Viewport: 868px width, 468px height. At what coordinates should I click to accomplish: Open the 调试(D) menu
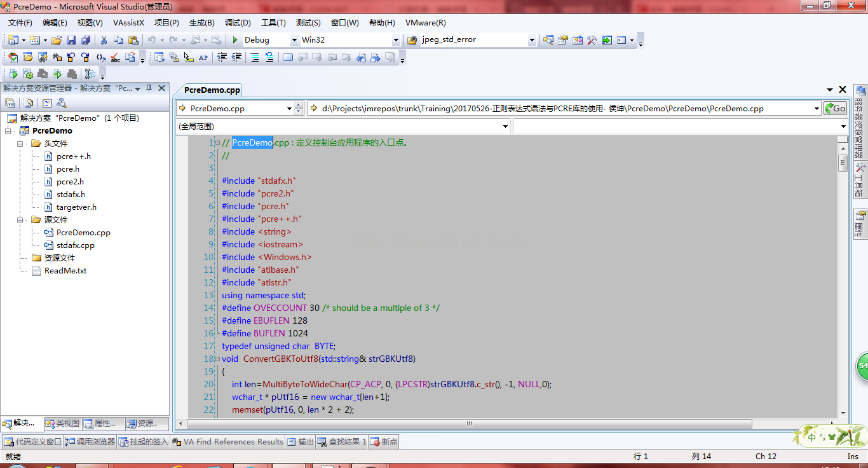point(238,22)
